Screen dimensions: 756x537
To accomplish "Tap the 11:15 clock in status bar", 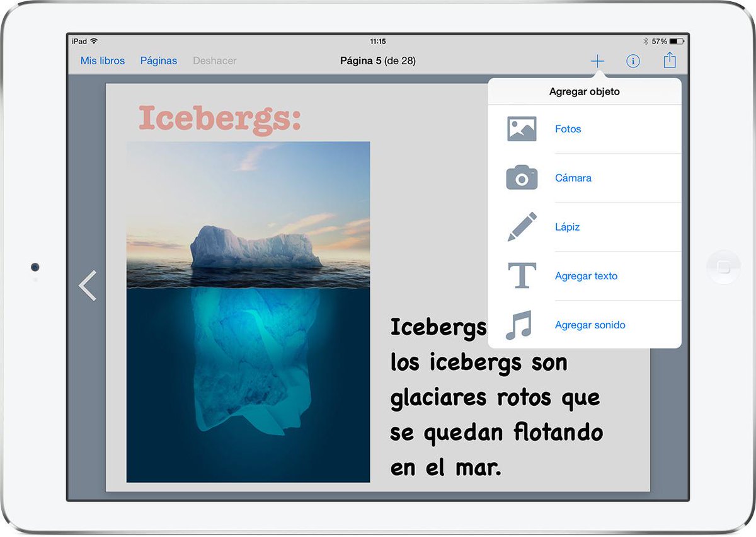I will coord(378,42).
